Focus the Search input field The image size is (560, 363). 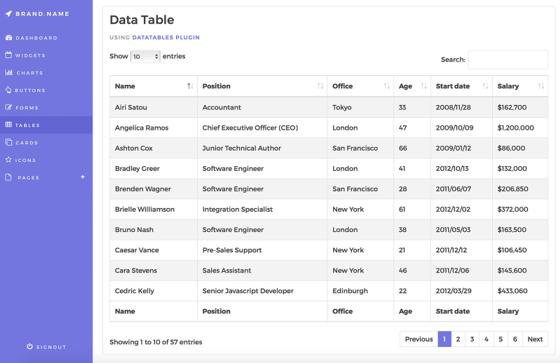click(x=508, y=59)
